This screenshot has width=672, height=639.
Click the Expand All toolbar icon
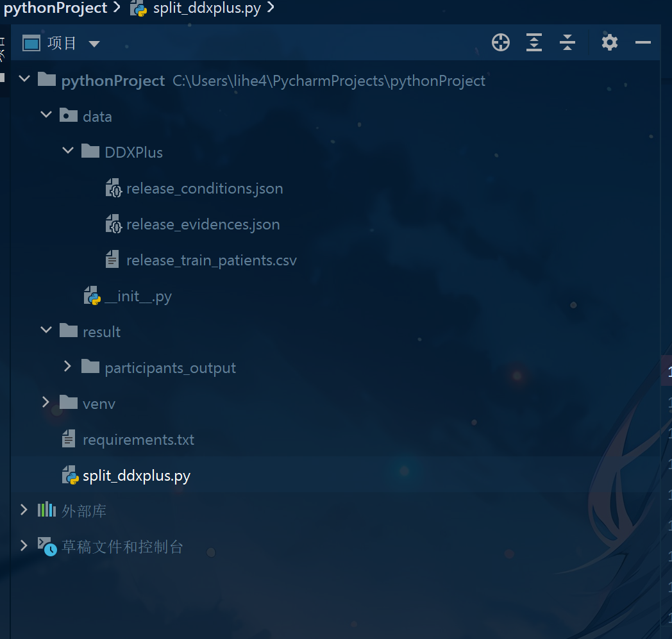pyautogui.click(x=533, y=43)
